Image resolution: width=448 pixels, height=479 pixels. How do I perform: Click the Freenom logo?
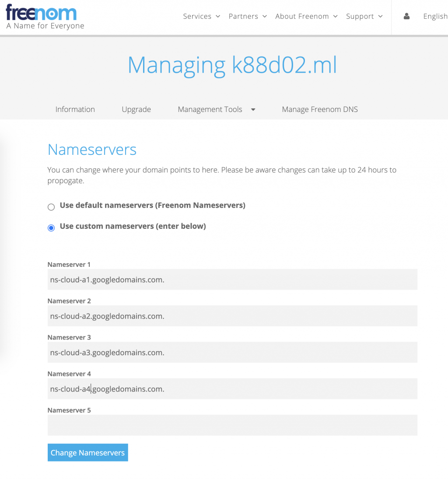41,12
